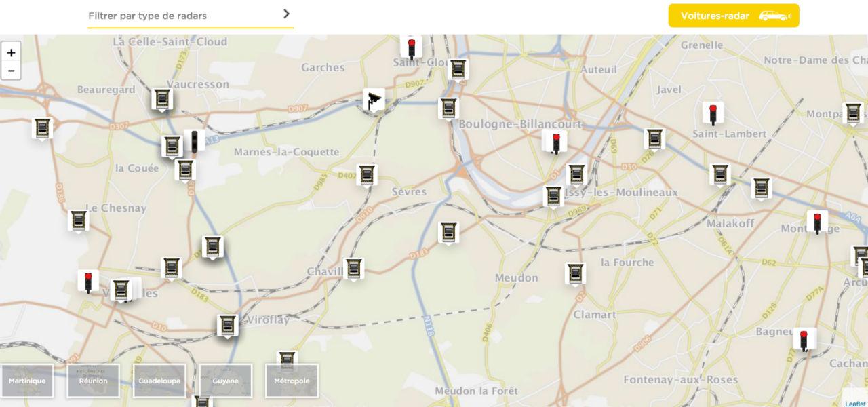Select the red-light radar icon above Saint-Cloud
Screen dimensions: 868x407
412,45
